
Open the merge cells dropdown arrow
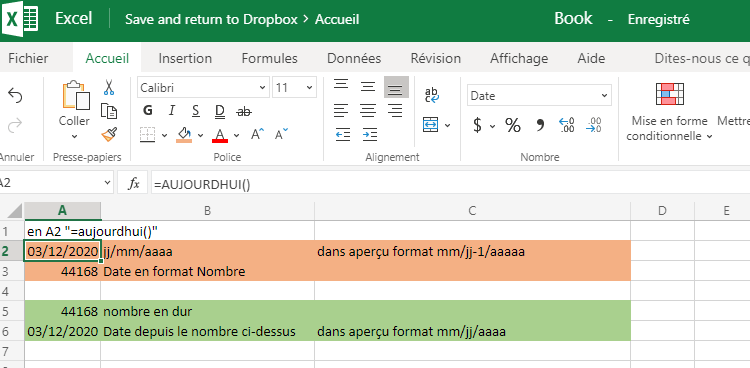pos(448,125)
